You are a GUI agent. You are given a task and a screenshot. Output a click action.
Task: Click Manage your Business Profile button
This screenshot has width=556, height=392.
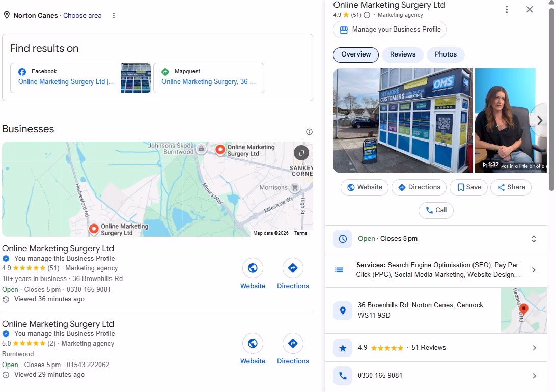(390, 30)
